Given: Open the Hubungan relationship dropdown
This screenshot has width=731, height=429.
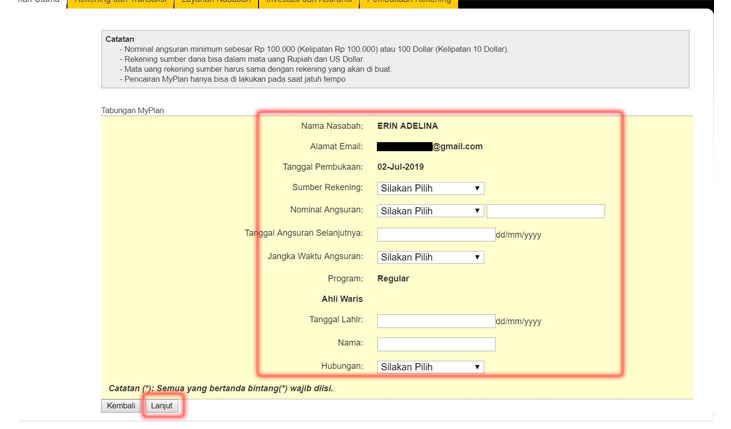Looking at the screenshot, I should pos(430,367).
